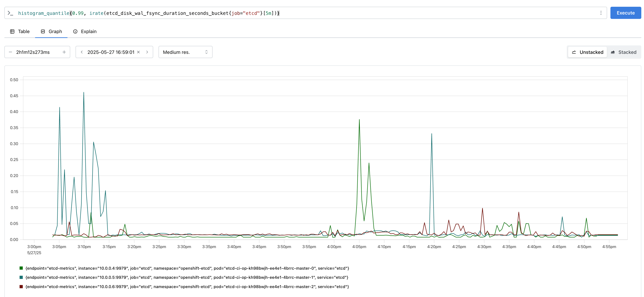Go to previous end time with left chevron
Screen dimensions: 644x297
(x=82, y=52)
